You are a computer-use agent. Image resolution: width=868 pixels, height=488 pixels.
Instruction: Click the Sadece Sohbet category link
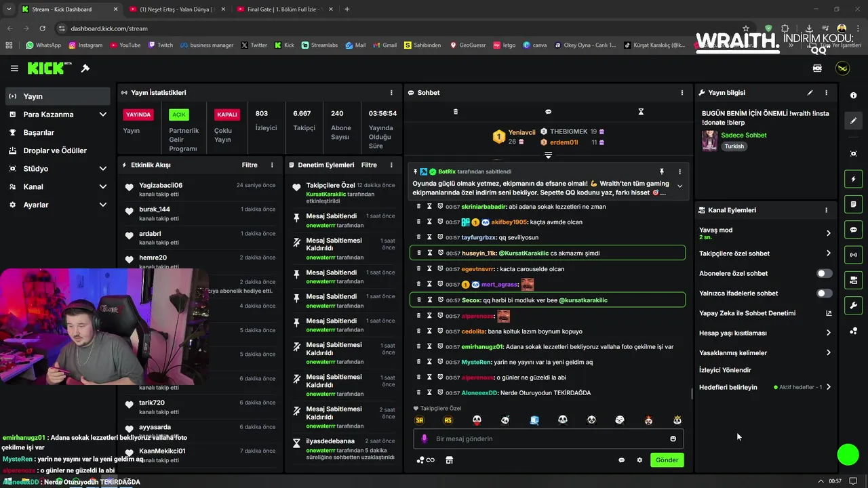(x=743, y=135)
